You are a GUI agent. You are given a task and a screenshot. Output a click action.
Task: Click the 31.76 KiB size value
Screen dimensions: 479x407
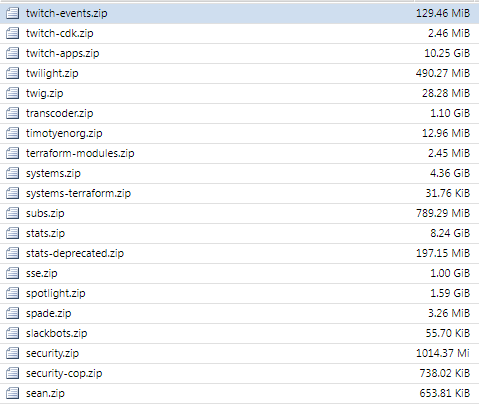coord(448,193)
